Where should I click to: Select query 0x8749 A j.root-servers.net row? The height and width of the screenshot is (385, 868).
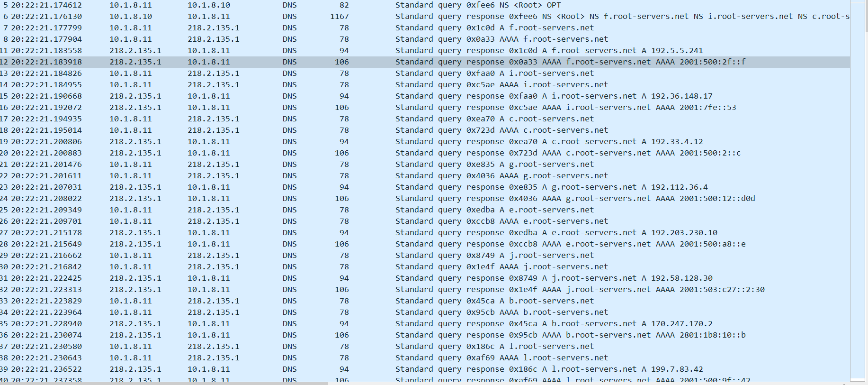(425, 256)
